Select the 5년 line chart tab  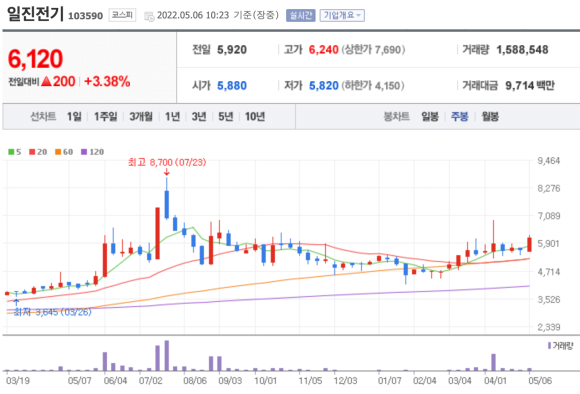[226, 117]
